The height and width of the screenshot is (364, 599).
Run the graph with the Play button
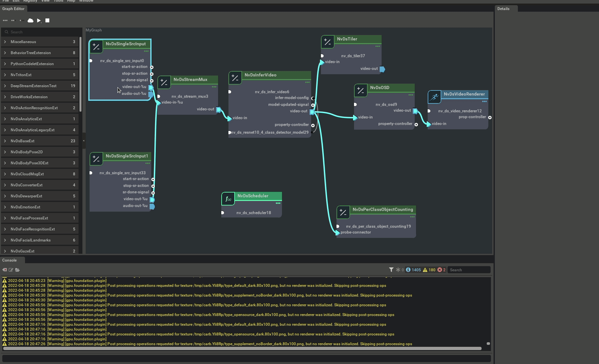(39, 20)
